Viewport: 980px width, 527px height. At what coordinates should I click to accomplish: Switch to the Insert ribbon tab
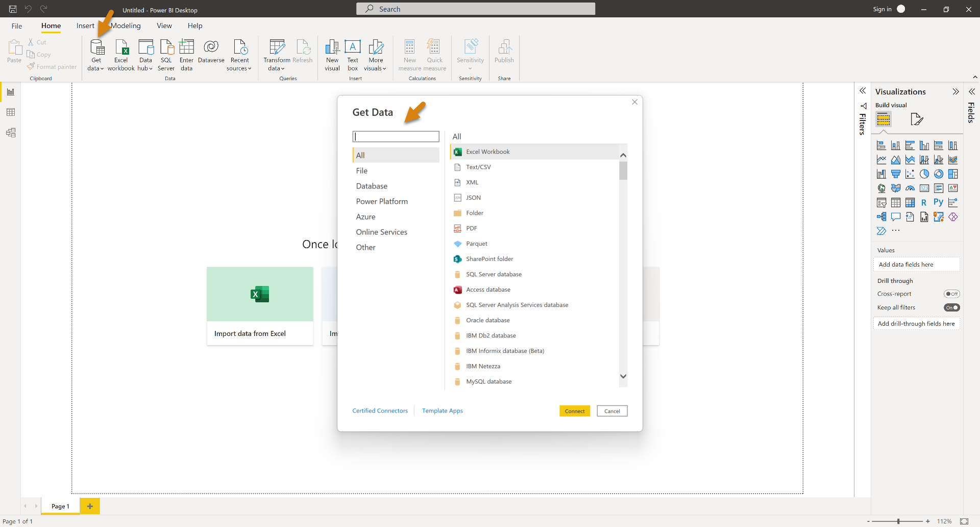point(85,26)
